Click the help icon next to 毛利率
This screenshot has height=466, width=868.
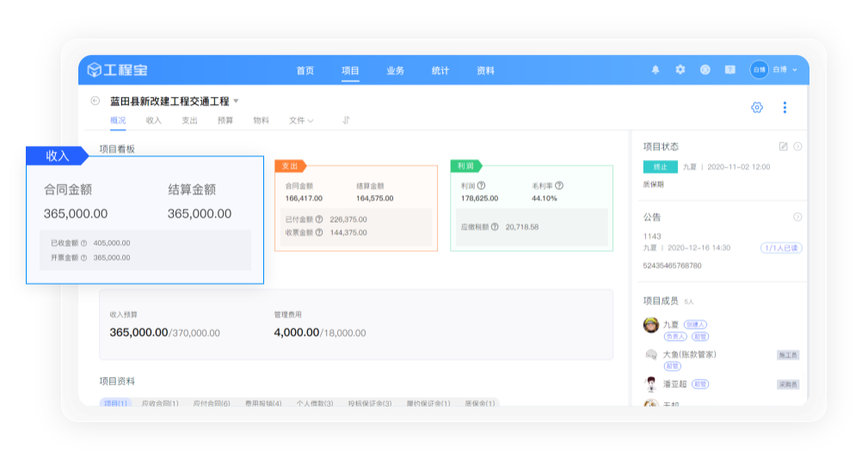(x=559, y=185)
